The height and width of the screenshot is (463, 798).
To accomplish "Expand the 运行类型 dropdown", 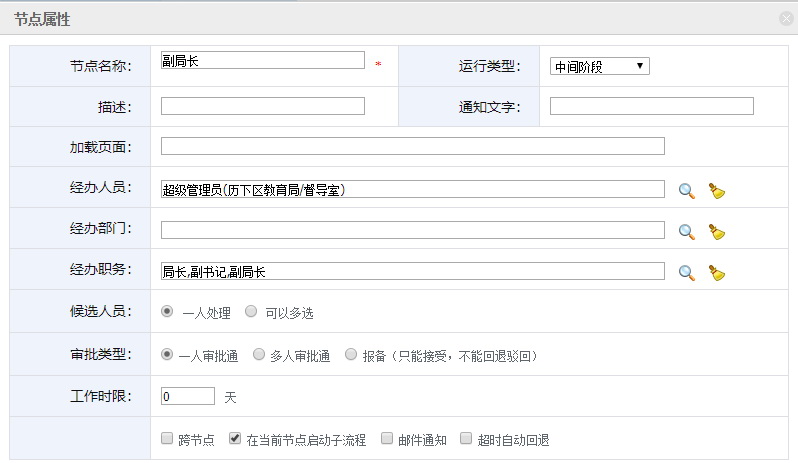I will pyautogui.click(x=600, y=66).
